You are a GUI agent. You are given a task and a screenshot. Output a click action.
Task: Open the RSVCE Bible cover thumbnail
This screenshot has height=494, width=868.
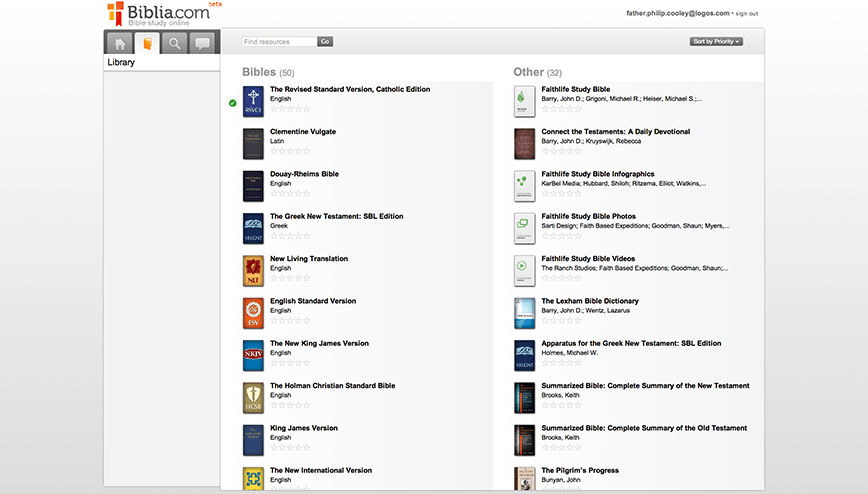click(253, 101)
